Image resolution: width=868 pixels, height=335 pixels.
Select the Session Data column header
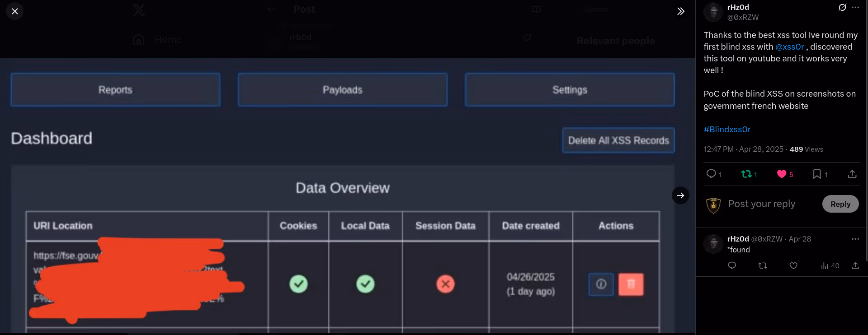coord(445,226)
